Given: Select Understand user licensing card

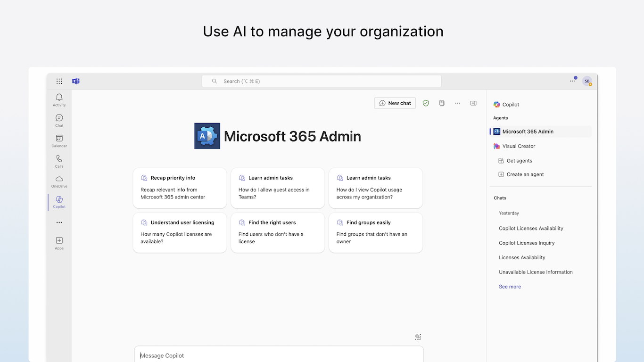Looking at the screenshot, I should pyautogui.click(x=180, y=233).
